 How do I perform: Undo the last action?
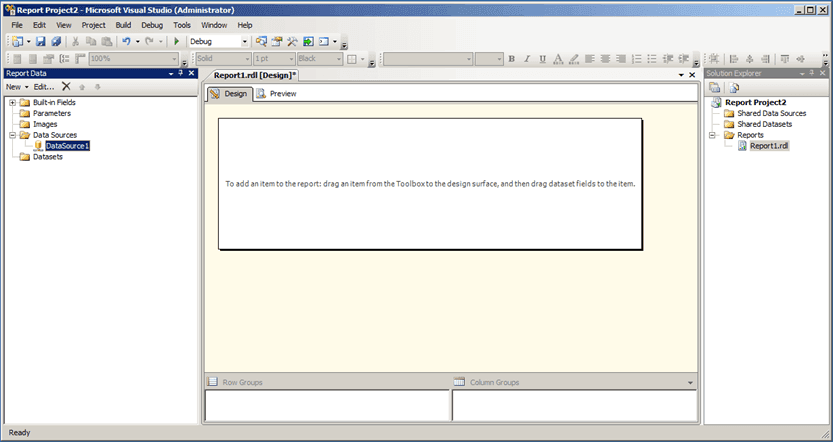point(126,41)
